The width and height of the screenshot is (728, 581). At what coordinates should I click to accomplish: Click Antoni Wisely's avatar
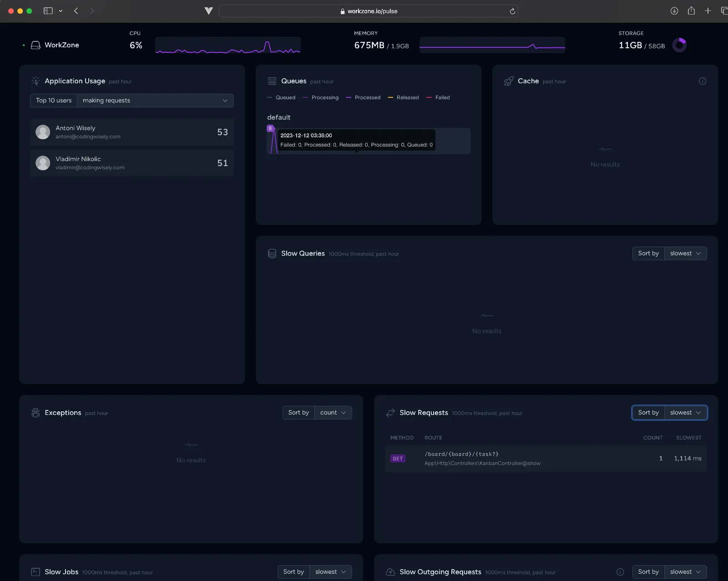pyautogui.click(x=43, y=132)
